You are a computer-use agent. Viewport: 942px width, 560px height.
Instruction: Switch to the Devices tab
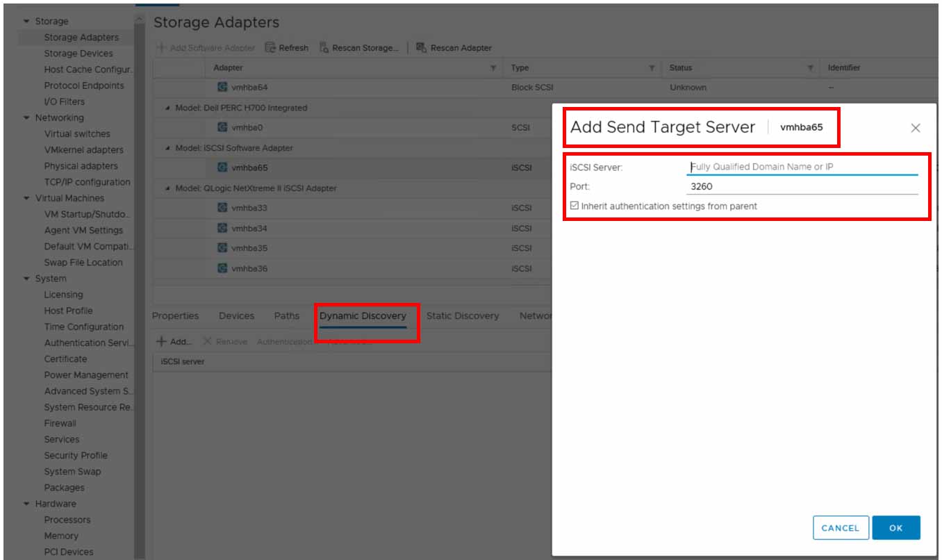pos(236,315)
